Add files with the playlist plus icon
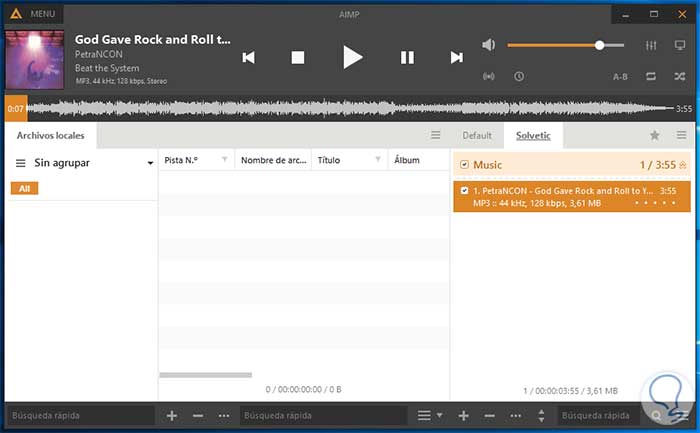The width and height of the screenshot is (700, 433). pyautogui.click(x=463, y=416)
